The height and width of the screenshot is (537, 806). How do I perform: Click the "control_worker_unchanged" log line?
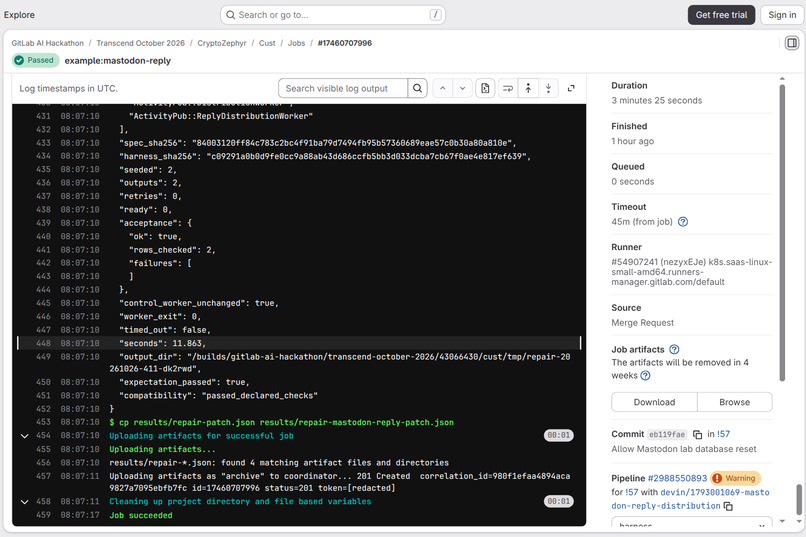click(x=199, y=303)
